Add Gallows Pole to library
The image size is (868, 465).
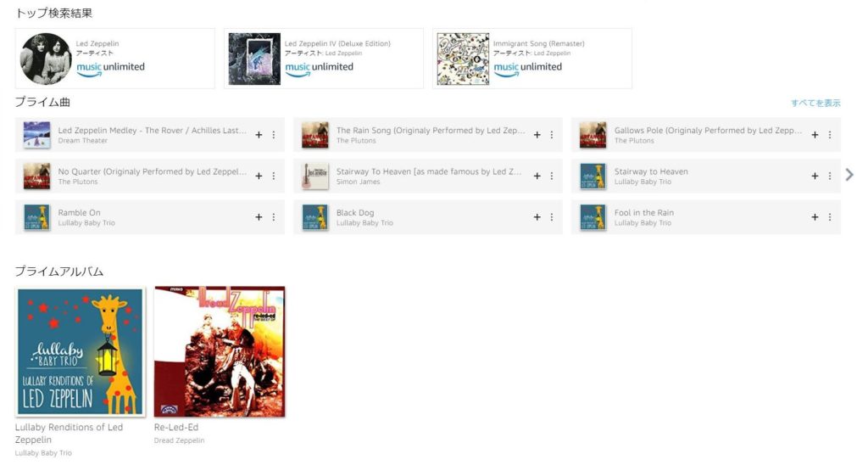(815, 135)
